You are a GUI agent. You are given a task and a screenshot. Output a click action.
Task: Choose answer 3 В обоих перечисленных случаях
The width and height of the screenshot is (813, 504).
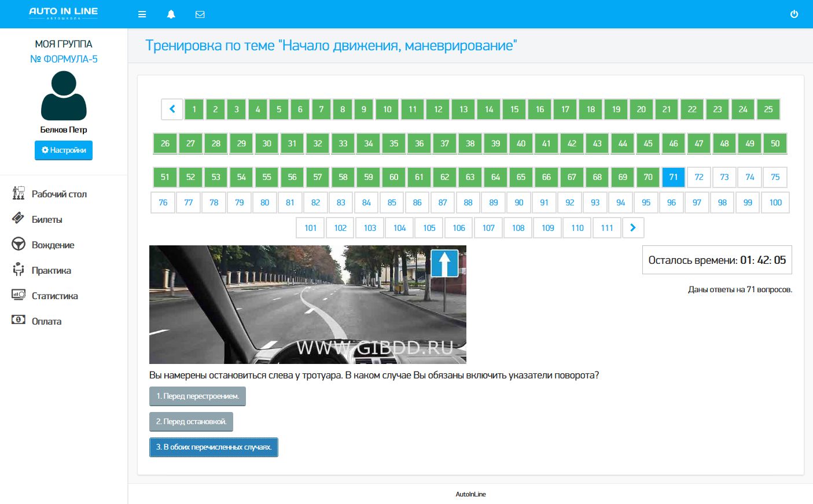[214, 447]
